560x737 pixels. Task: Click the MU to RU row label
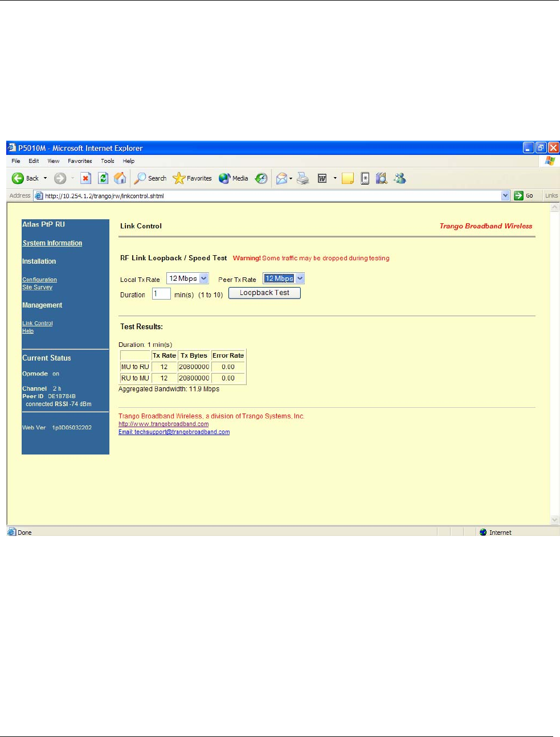coord(135,367)
